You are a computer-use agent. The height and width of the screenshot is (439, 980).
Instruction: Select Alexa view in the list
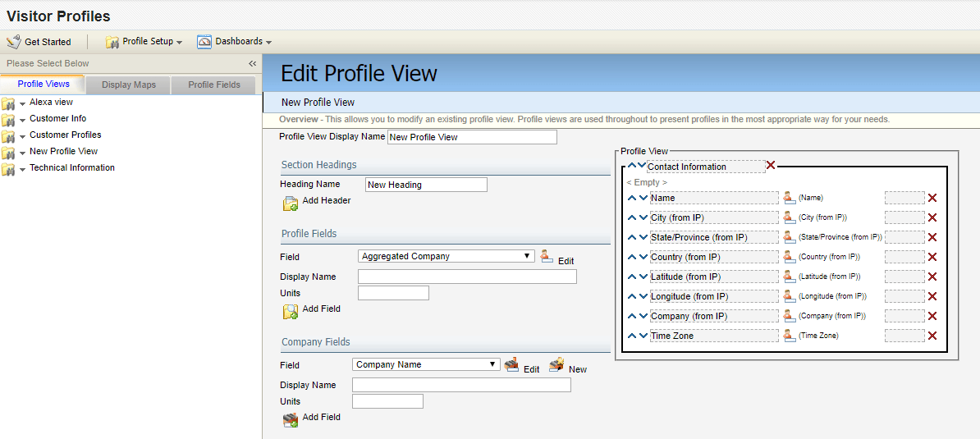(51, 102)
